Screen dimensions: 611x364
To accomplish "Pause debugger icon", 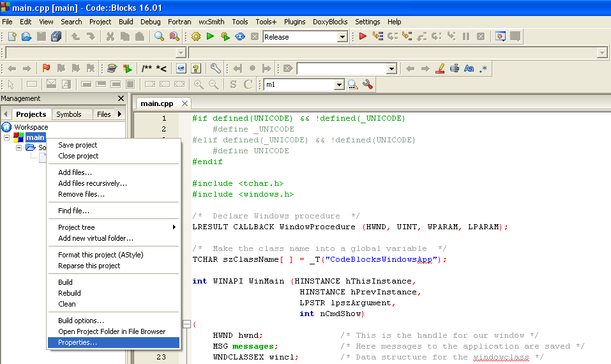I will click(466, 36).
